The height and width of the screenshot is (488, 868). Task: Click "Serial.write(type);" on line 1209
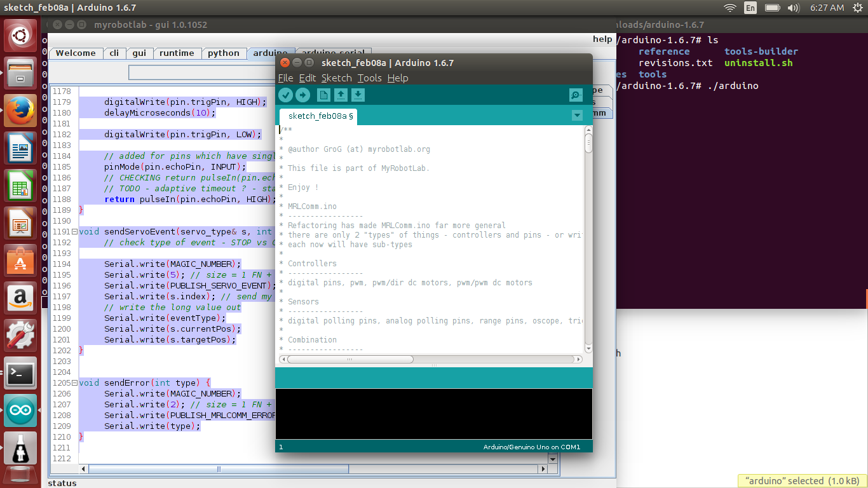pyautogui.click(x=153, y=426)
